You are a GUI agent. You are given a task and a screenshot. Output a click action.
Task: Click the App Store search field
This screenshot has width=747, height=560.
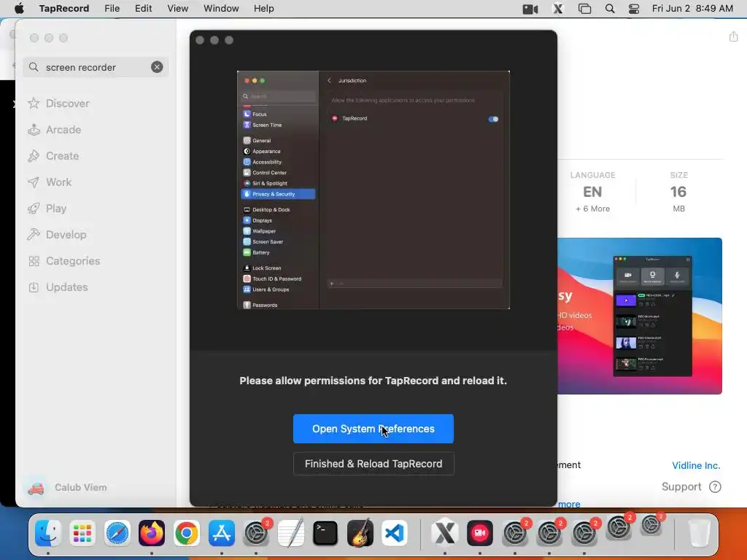(x=96, y=67)
